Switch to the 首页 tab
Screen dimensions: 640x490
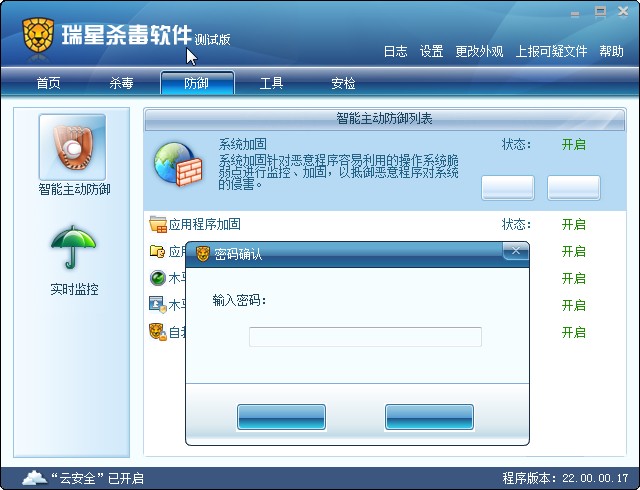(49, 83)
